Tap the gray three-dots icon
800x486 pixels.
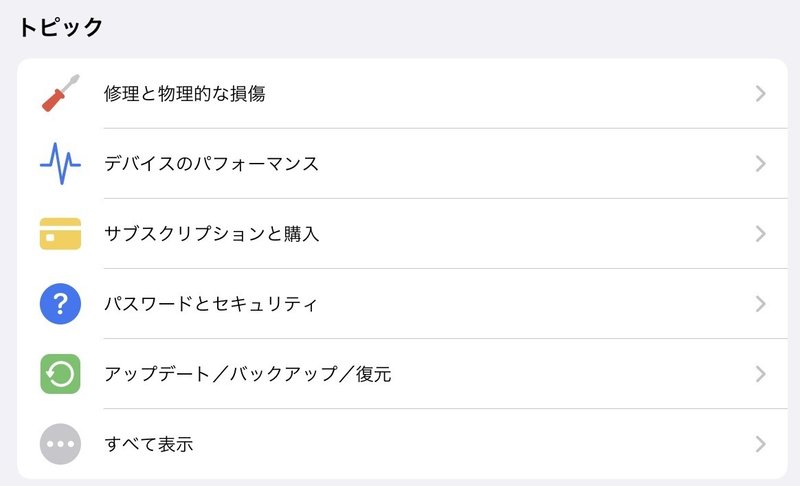(60, 444)
